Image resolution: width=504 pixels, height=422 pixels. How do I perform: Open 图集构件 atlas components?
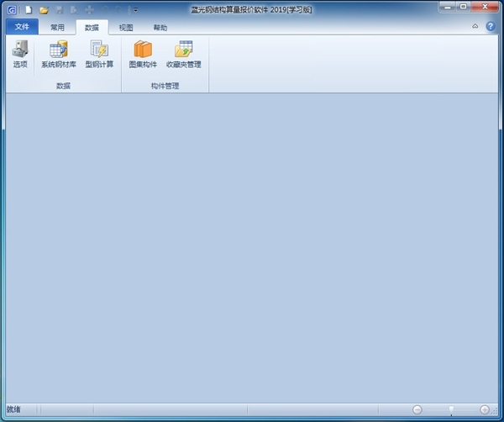[143, 54]
